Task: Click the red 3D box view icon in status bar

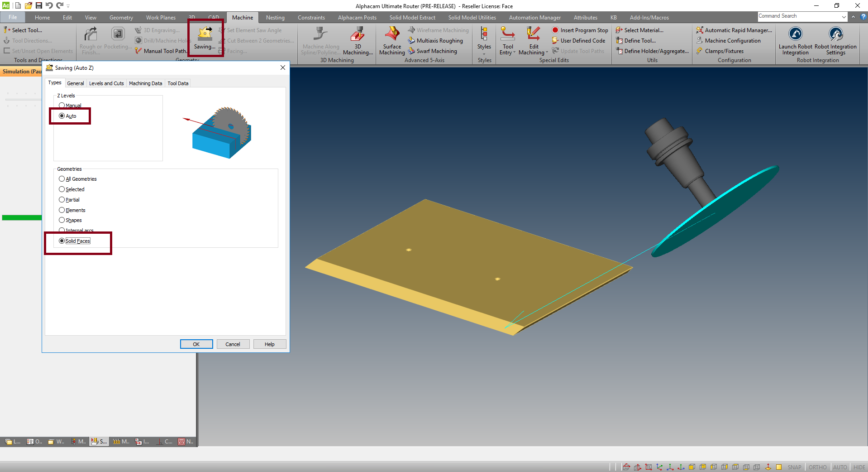Action: [x=626, y=467]
